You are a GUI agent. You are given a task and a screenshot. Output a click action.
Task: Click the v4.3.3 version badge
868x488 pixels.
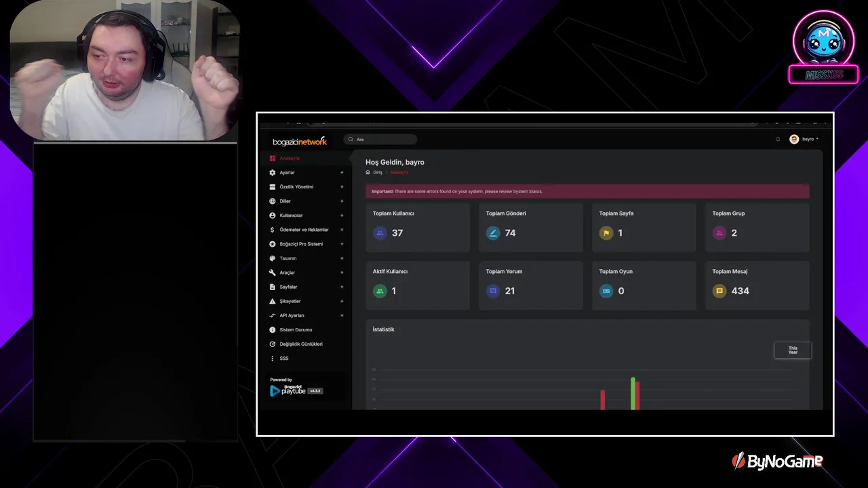pyautogui.click(x=315, y=391)
